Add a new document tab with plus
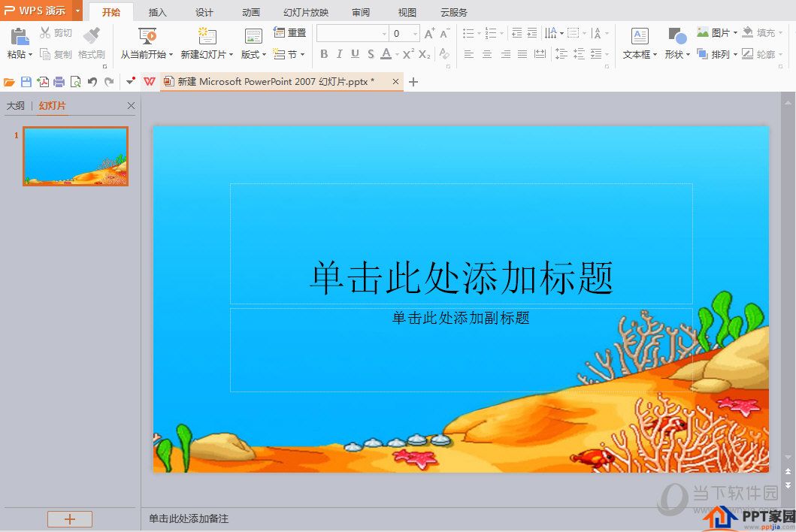This screenshot has height=532, width=796. tap(413, 82)
